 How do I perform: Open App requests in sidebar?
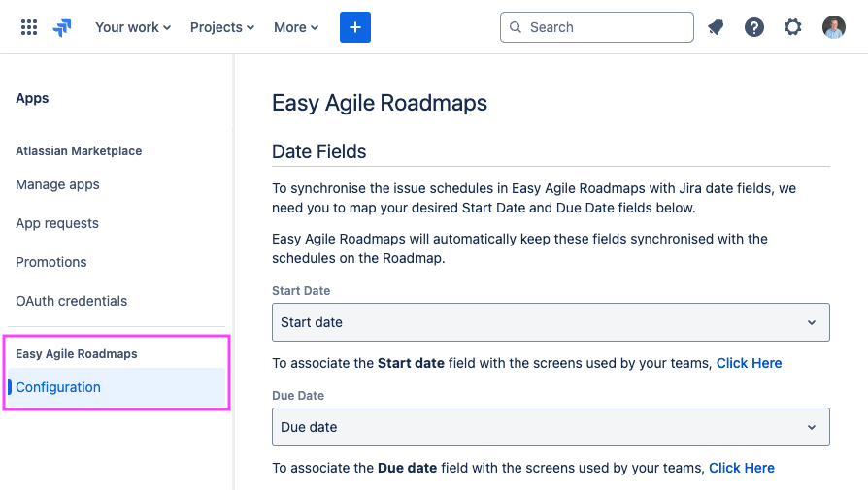[57, 223]
